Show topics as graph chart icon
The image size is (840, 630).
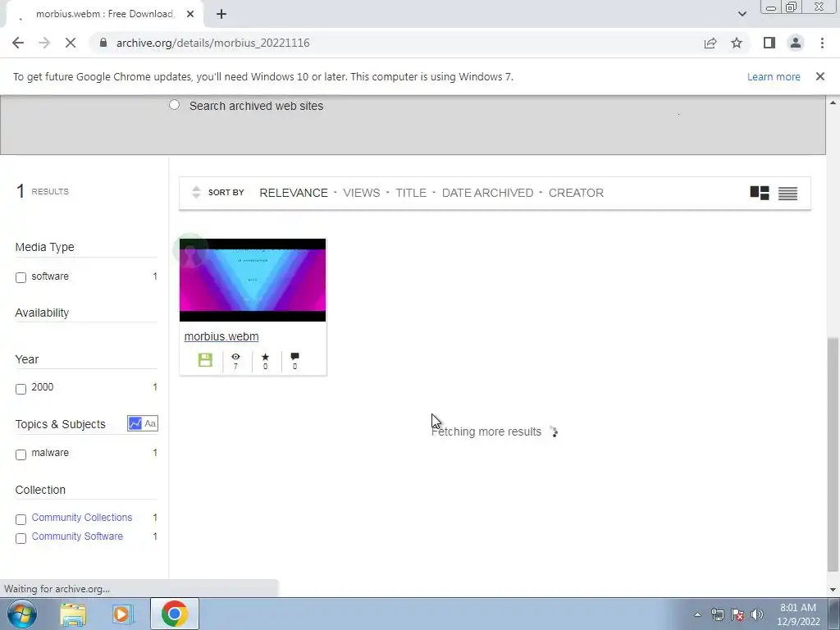pos(135,424)
